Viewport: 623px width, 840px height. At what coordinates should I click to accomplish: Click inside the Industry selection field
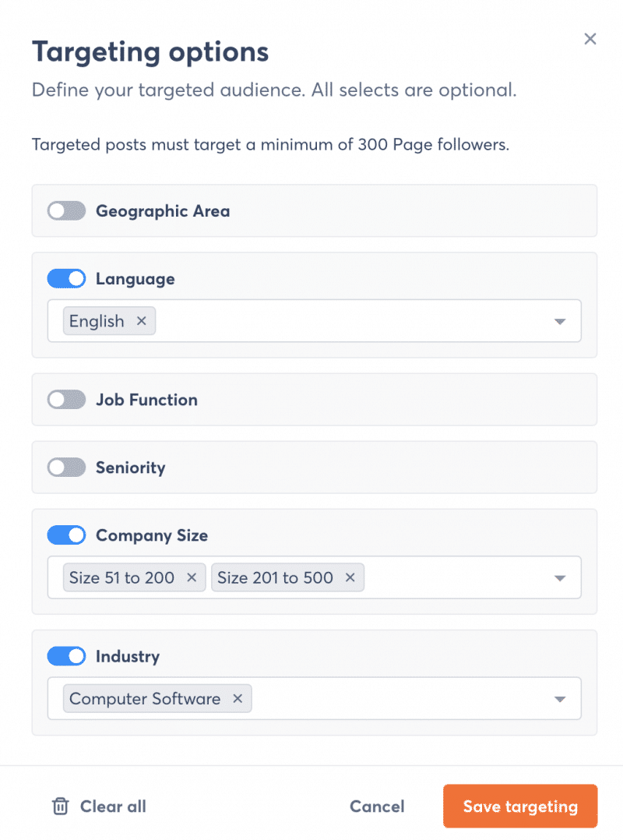point(314,698)
